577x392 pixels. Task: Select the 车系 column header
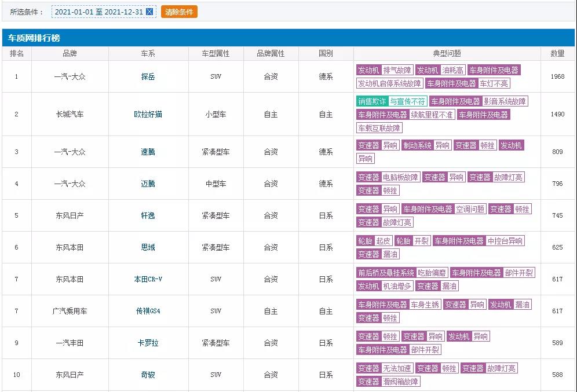tap(148, 53)
